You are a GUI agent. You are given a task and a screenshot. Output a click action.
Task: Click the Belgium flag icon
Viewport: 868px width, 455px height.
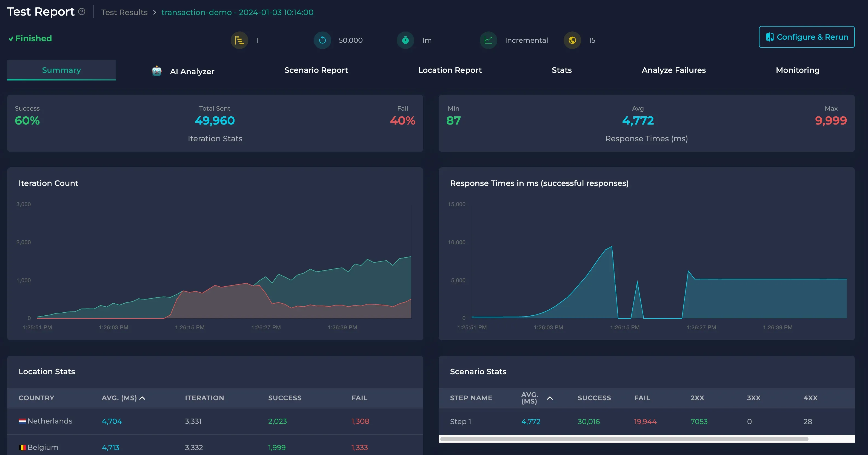point(22,447)
